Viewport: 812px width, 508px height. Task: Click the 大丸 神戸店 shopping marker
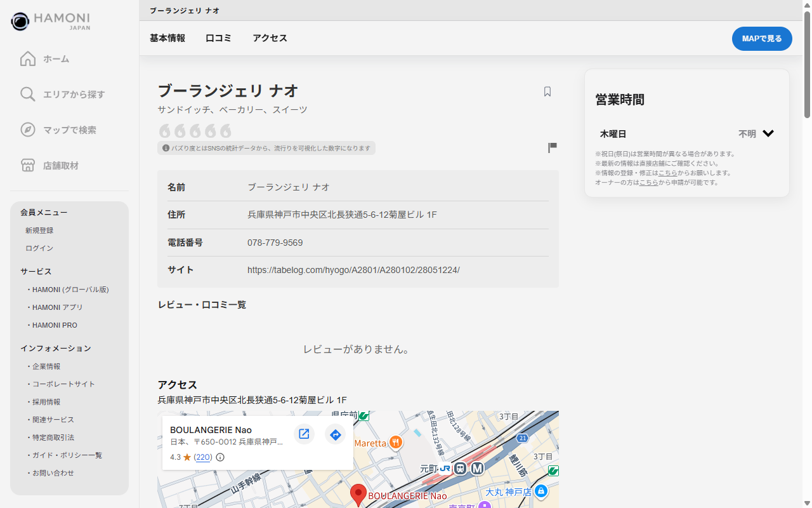click(541, 491)
